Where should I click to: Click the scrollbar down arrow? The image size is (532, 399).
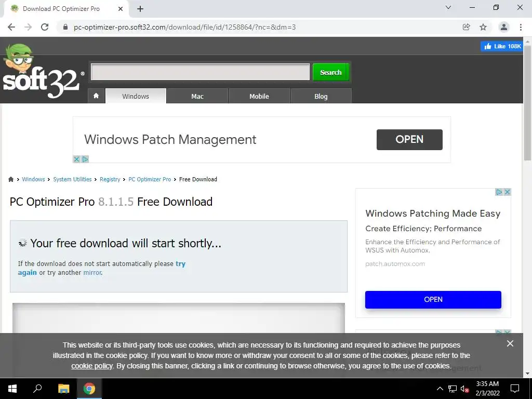(528, 374)
